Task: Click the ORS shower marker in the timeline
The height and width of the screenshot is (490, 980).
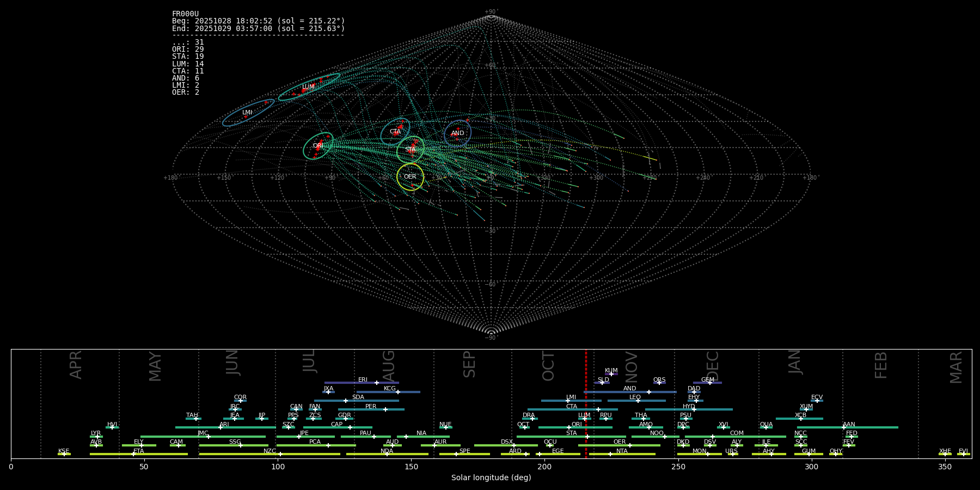Action: coord(659,383)
